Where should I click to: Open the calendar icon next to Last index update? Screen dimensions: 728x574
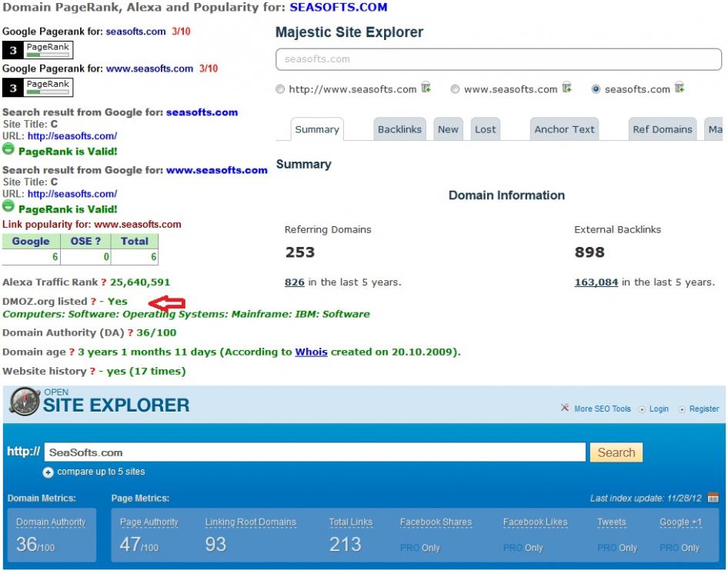(x=713, y=498)
